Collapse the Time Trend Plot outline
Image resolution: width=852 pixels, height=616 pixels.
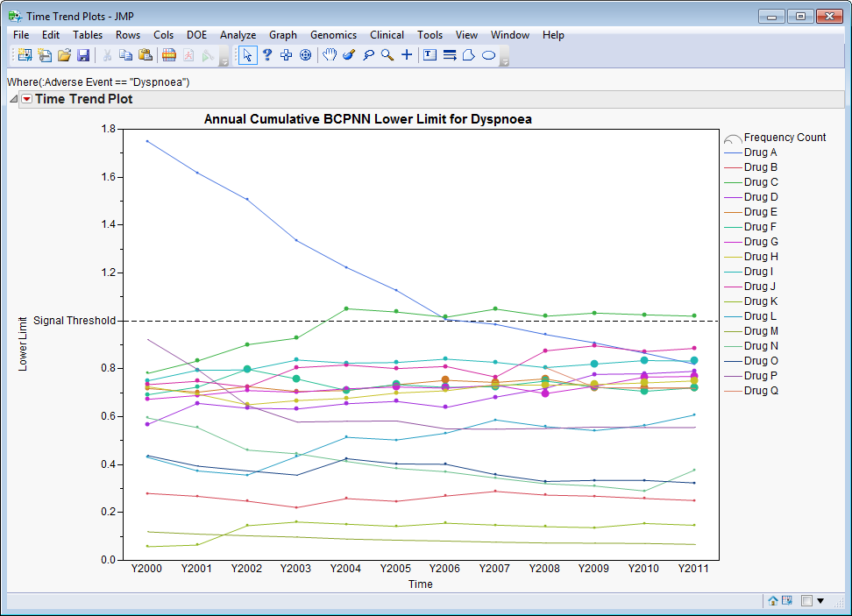click(x=13, y=99)
